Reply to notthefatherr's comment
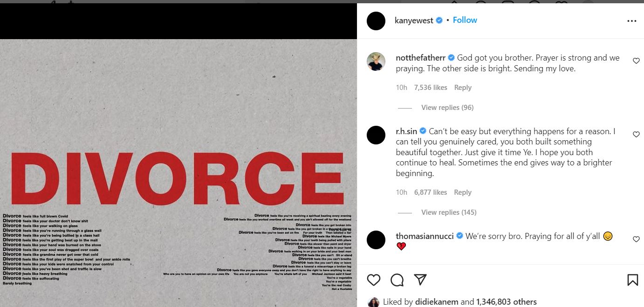The image size is (644, 307). pyautogui.click(x=463, y=88)
